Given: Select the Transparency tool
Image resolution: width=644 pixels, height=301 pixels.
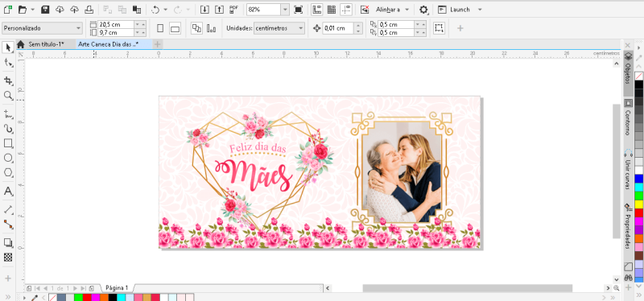Looking at the screenshot, I should pos(8,258).
